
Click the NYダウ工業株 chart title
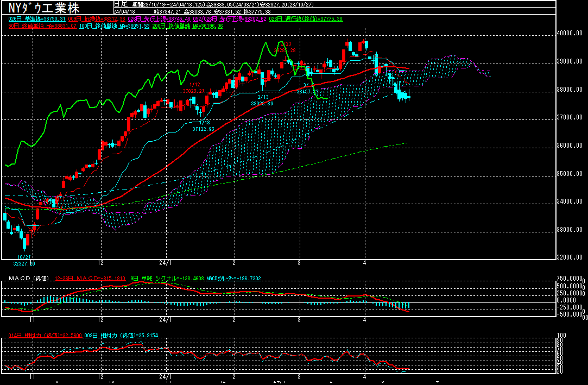(x=44, y=8)
